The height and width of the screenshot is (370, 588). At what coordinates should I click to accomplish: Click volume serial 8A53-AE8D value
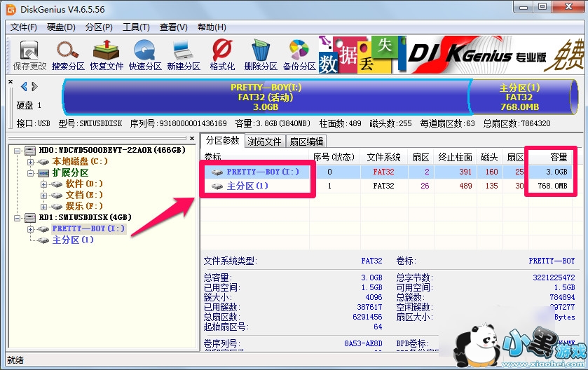[x=363, y=343]
